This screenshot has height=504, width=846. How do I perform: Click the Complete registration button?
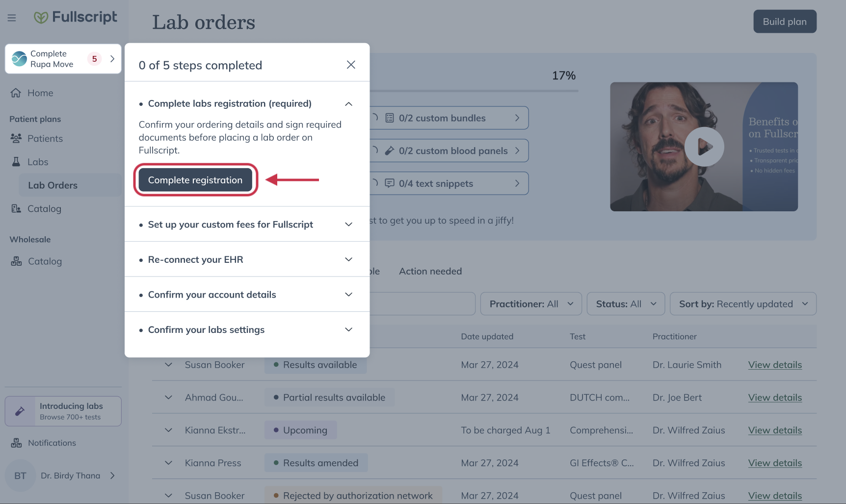coord(195,179)
